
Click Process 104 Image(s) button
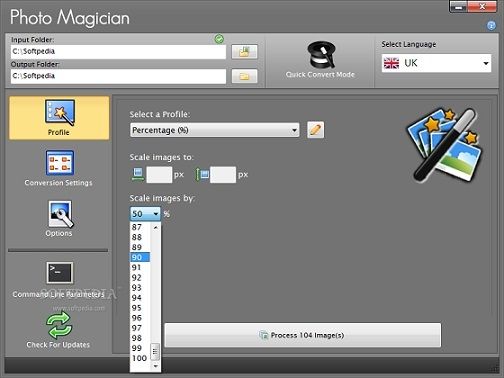click(x=303, y=335)
